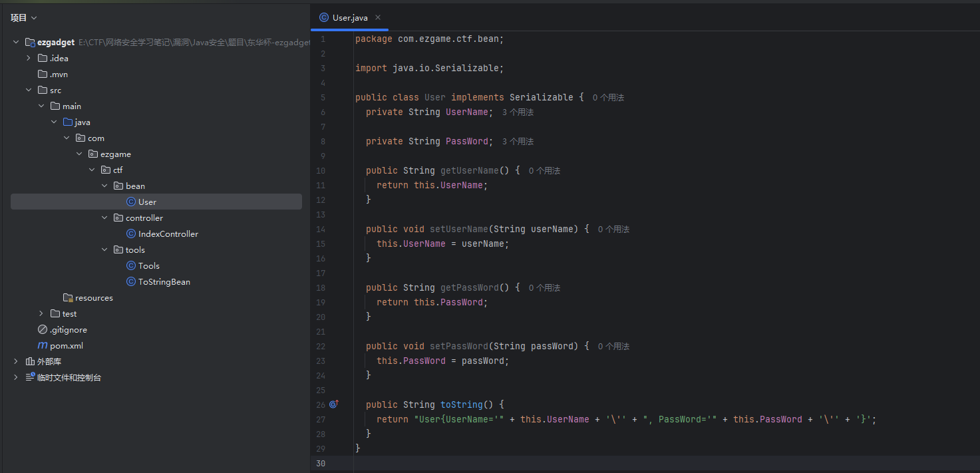Viewport: 980px width, 473px height.
Task: Collapse the tools package node
Action: [x=104, y=250]
